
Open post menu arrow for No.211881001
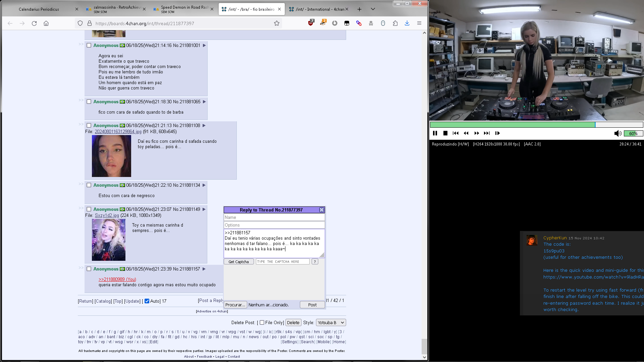(x=204, y=46)
